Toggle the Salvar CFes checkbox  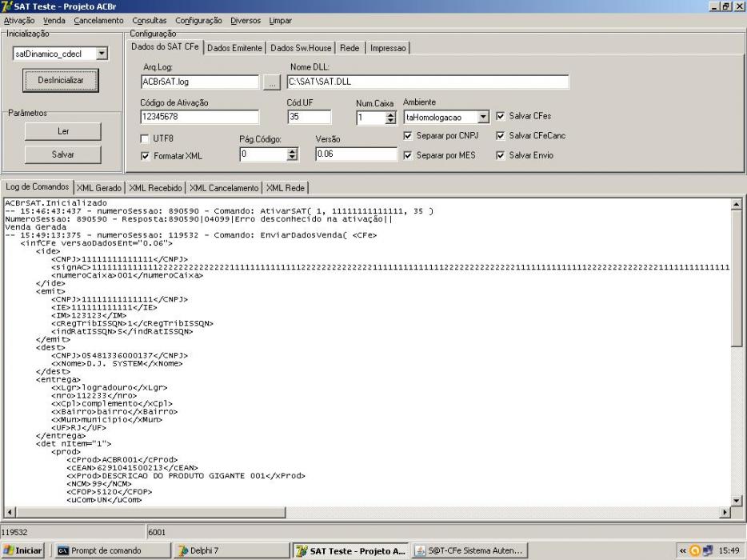(500, 116)
